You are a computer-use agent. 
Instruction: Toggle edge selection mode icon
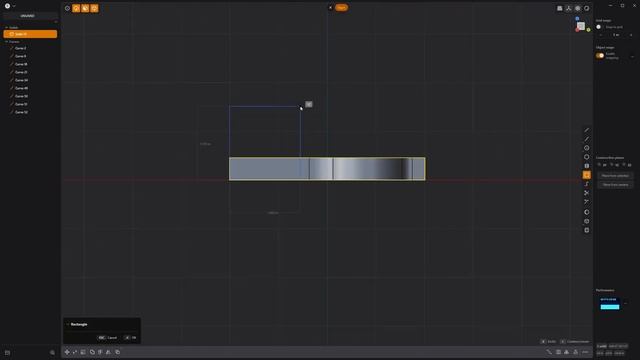tap(76, 8)
